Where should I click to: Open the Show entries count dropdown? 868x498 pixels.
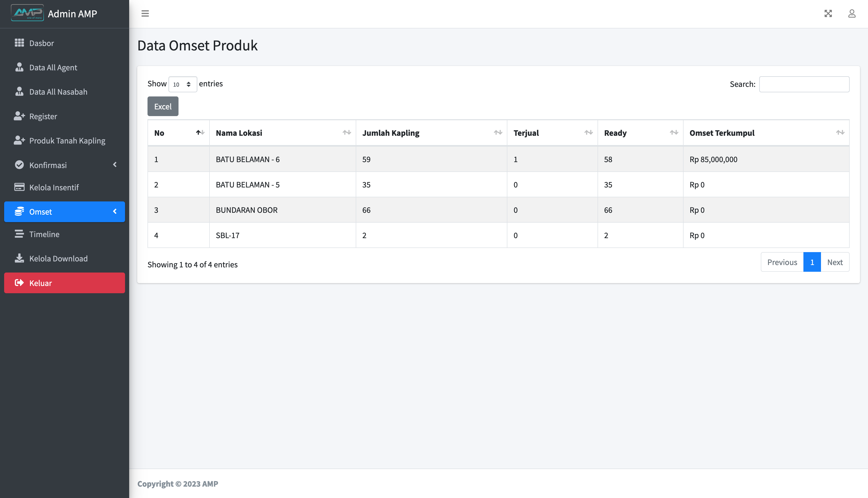point(182,84)
